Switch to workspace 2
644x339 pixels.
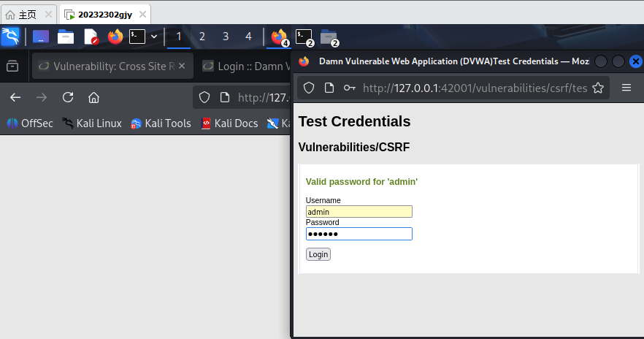pyautogui.click(x=202, y=37)
